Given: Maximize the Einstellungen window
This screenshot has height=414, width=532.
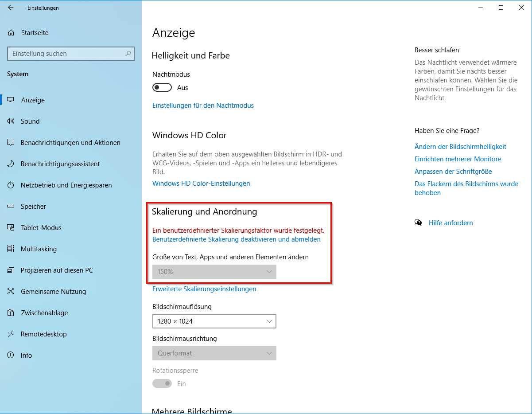Looking at the screenshot, I should (501, 8).
